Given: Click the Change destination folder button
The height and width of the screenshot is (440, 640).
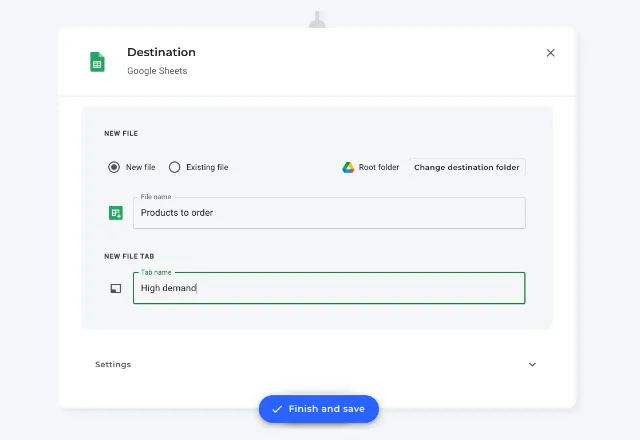Looking at the screenshot, I should point(467,167).
